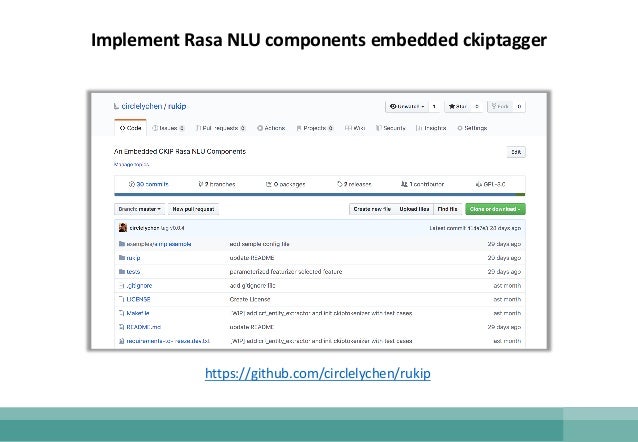Open the github.com/circlelychen/rukip URL below screenshot

318,373
